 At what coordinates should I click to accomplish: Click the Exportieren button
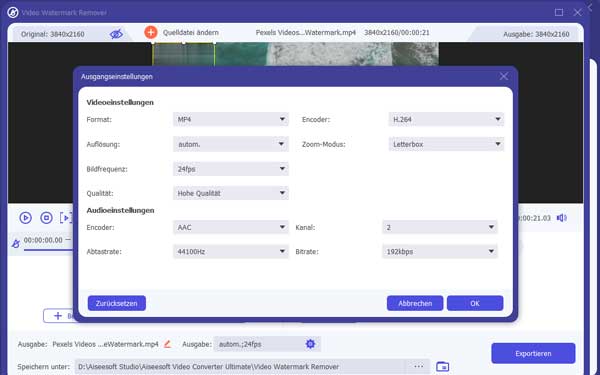(533, 353)
